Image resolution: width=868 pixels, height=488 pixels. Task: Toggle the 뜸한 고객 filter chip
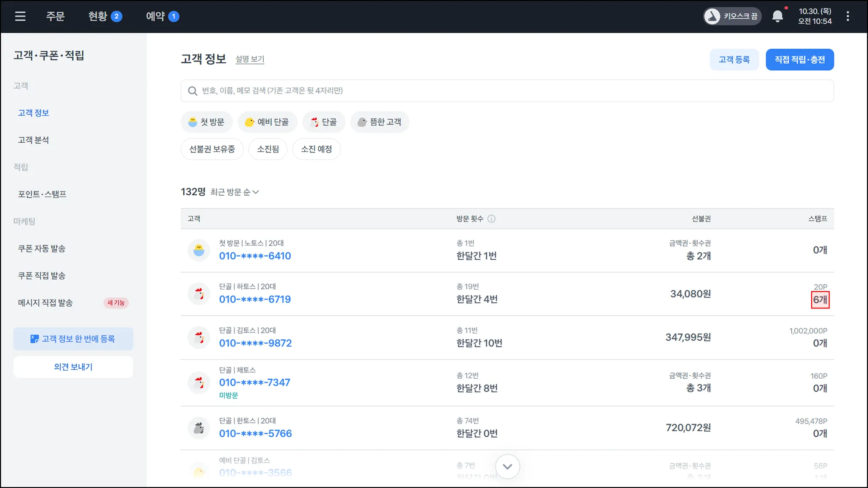click(379, 122)
